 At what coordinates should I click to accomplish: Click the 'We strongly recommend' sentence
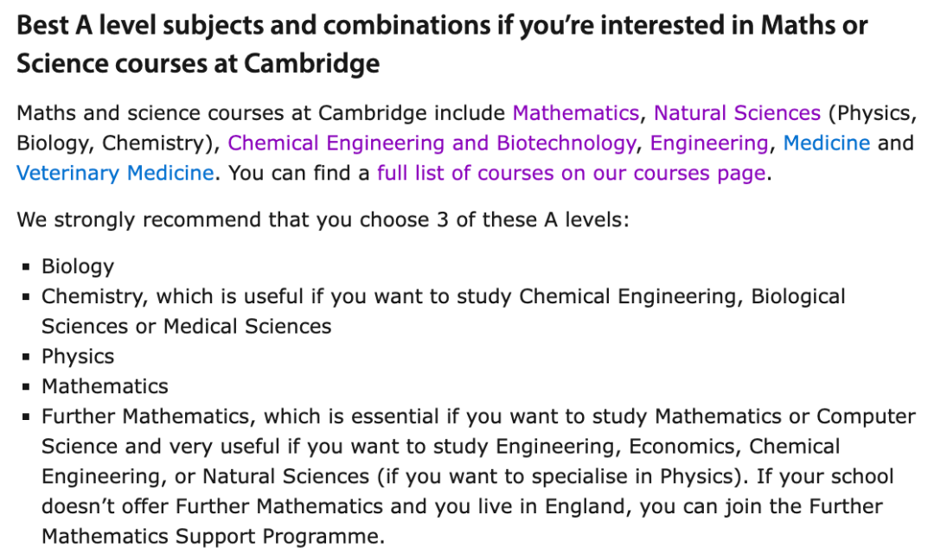323,220
